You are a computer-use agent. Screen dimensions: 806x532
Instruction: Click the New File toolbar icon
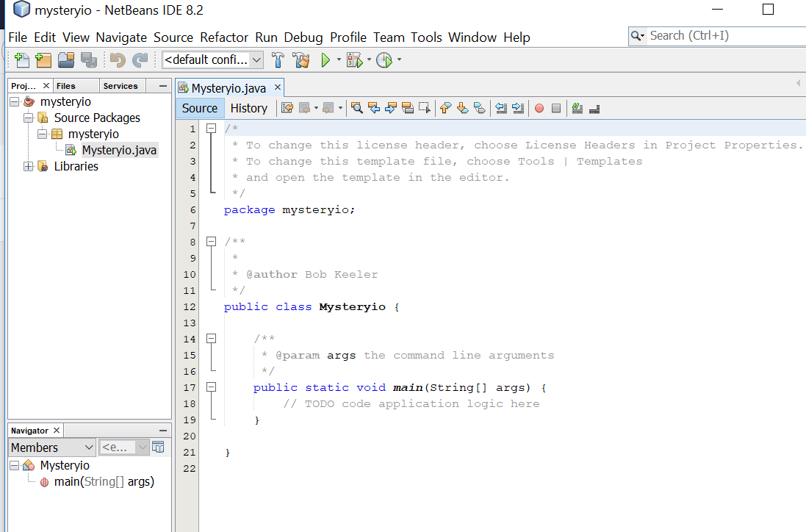[x=21, y=60]
